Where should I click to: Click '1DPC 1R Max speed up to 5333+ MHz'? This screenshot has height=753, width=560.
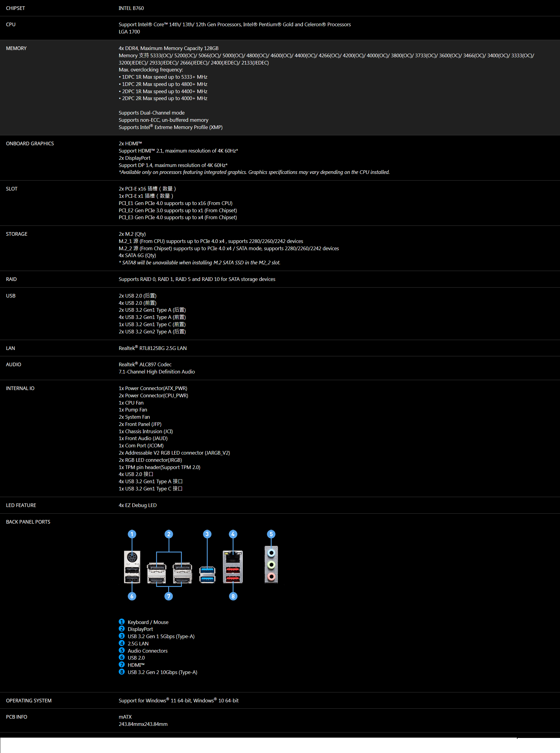[163, 77]
